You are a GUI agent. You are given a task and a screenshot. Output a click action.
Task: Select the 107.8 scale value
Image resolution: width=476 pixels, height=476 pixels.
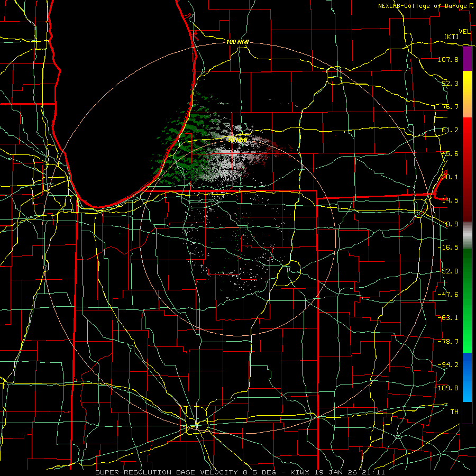point(448,59)
